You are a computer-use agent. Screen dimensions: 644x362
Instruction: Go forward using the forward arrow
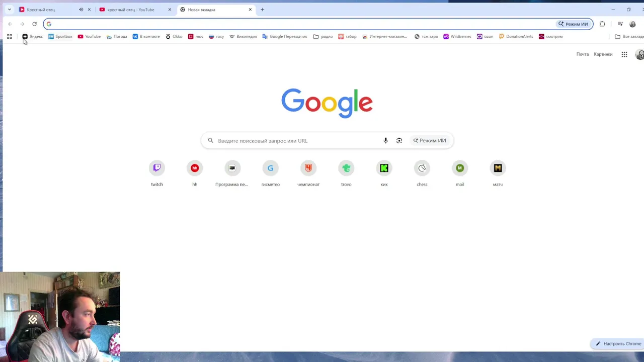click(x=22, y=24)
